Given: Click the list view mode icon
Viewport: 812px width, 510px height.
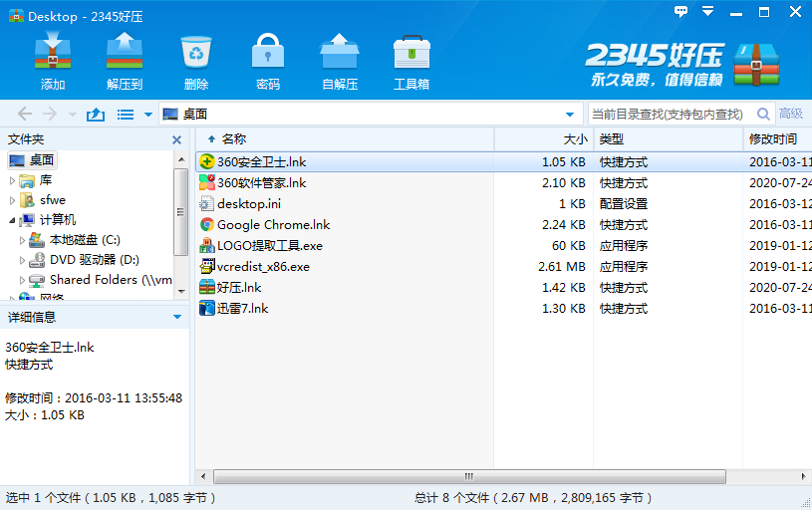Looking at the screenshot, I should (126, 115).
